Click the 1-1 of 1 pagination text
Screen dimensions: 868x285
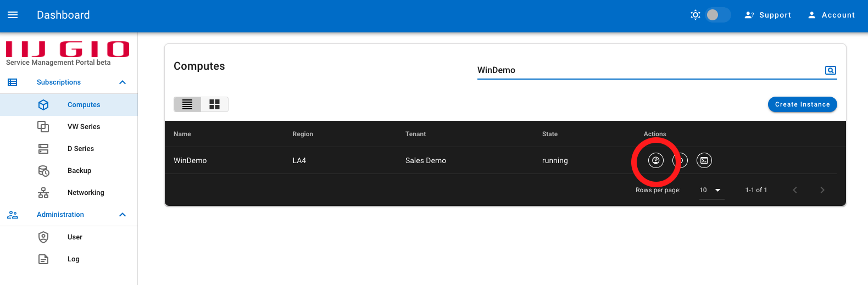[756, 190]
